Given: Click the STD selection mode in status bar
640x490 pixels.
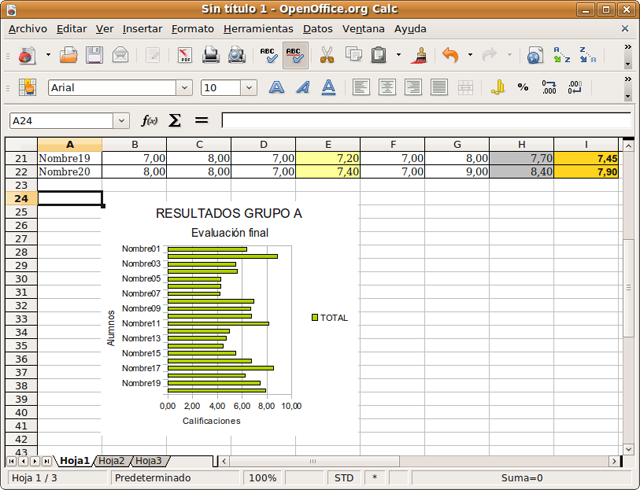Looking at the screenshot, I should [344, 478].
